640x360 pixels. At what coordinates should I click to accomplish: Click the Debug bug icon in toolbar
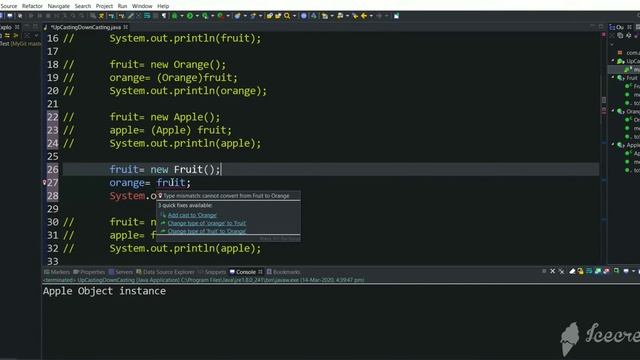174,16
